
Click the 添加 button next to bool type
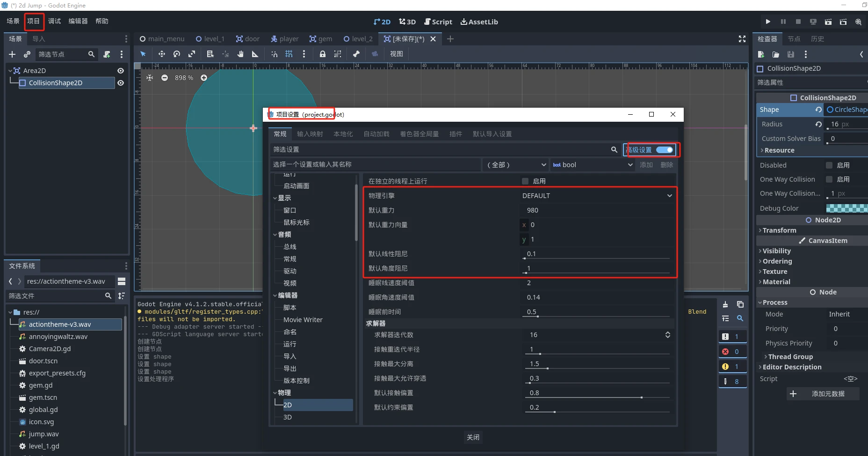[x=647, y=165]
